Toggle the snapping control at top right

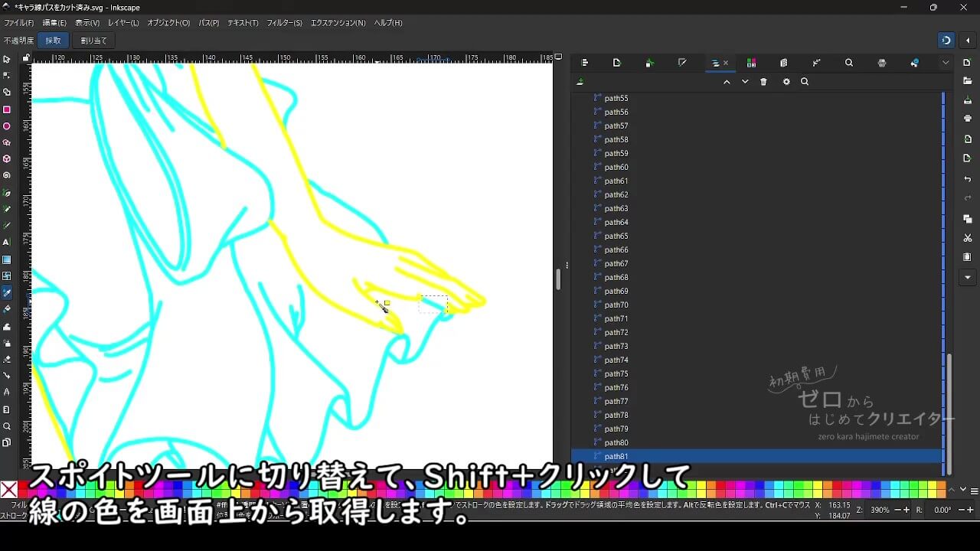pyautogui.click(x=946, y=41)
